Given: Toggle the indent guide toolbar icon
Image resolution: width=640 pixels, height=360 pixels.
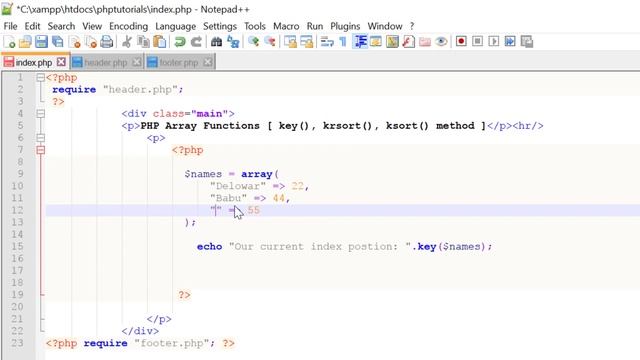Looking at the screenshot, I should pyautogui.click(x=360, y=42).
